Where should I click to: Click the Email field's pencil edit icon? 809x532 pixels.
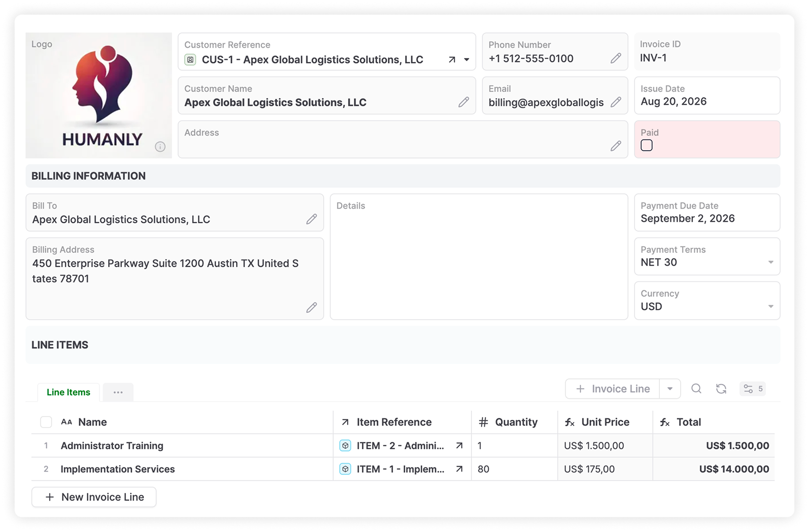616,102
